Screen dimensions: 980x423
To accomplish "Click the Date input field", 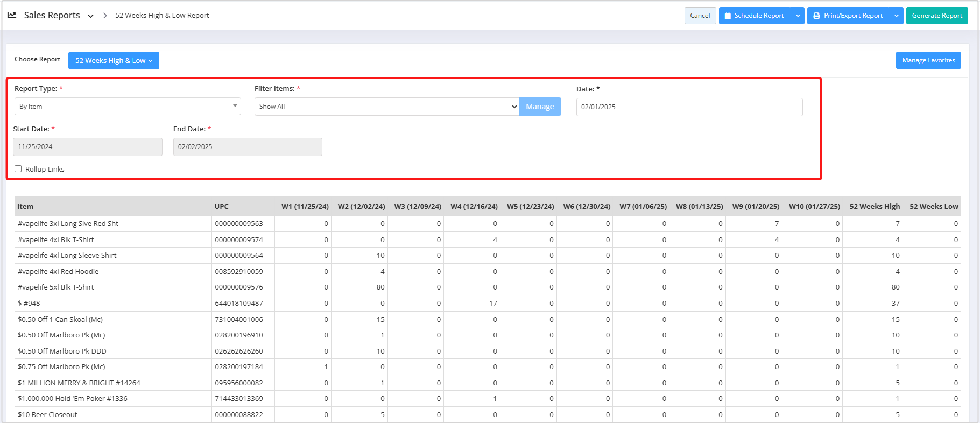I will (x=689, y=107).
